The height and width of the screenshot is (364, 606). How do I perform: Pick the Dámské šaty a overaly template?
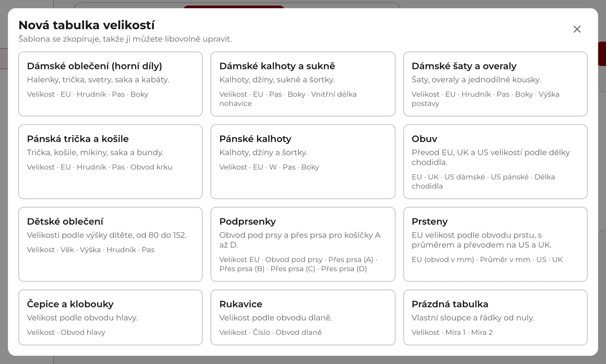495,84
